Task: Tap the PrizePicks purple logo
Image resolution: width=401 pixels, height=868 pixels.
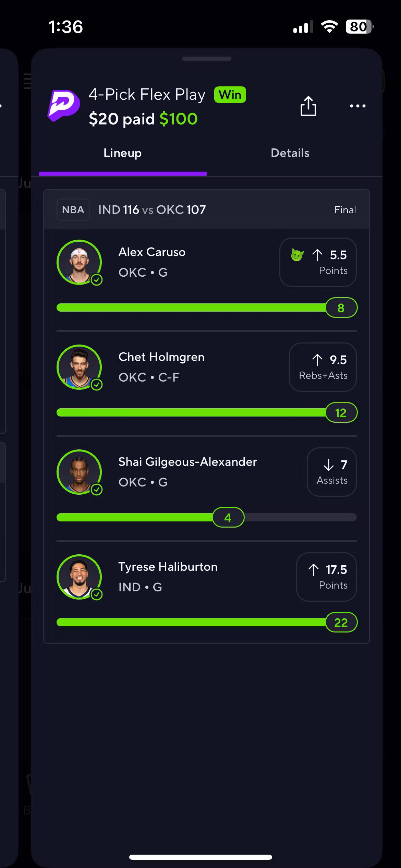Action: (64, 105)
